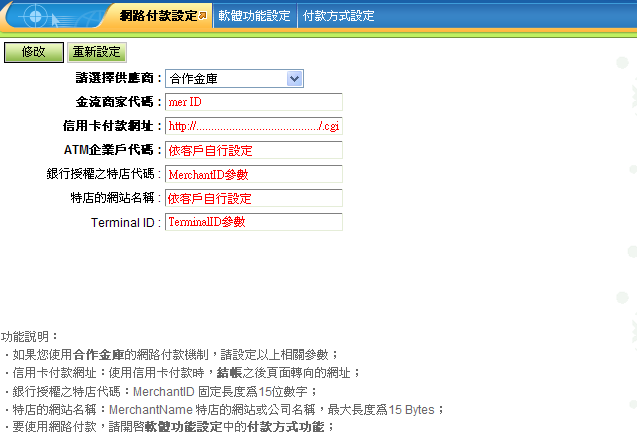Click the MerchantID參數 input box
The image size is (638, 438).
coord(253,174)
